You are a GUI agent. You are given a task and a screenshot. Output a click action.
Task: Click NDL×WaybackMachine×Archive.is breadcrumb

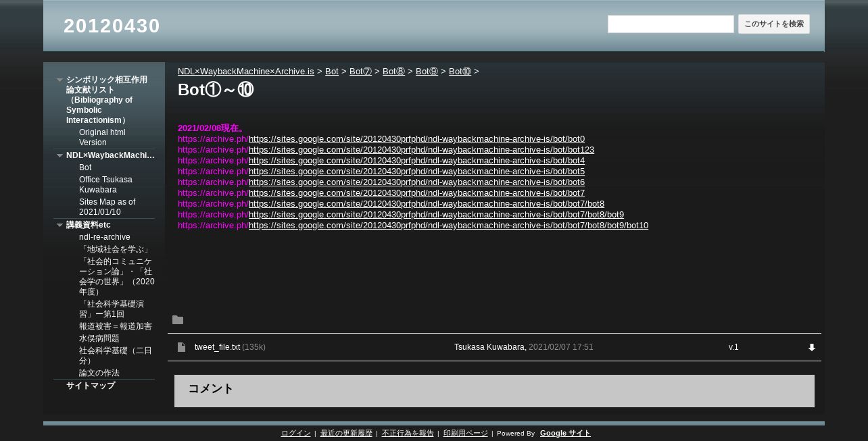point(246,72)
